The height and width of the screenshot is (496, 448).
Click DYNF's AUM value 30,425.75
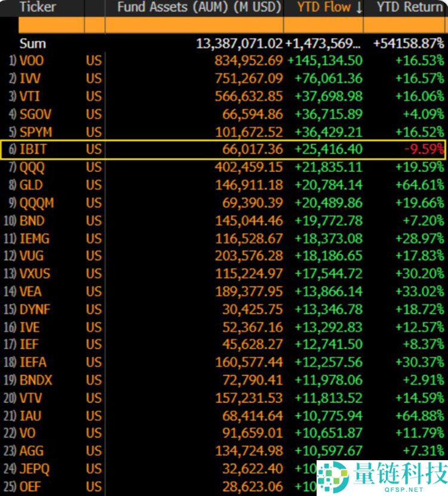252,309
